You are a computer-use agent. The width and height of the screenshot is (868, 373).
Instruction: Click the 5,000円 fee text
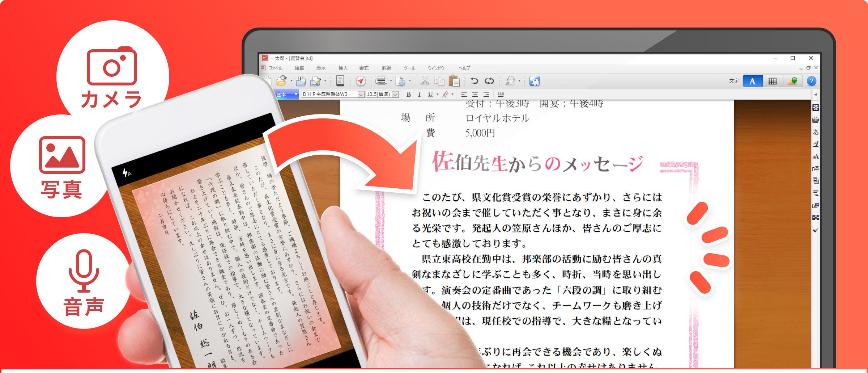pos(480,133)
